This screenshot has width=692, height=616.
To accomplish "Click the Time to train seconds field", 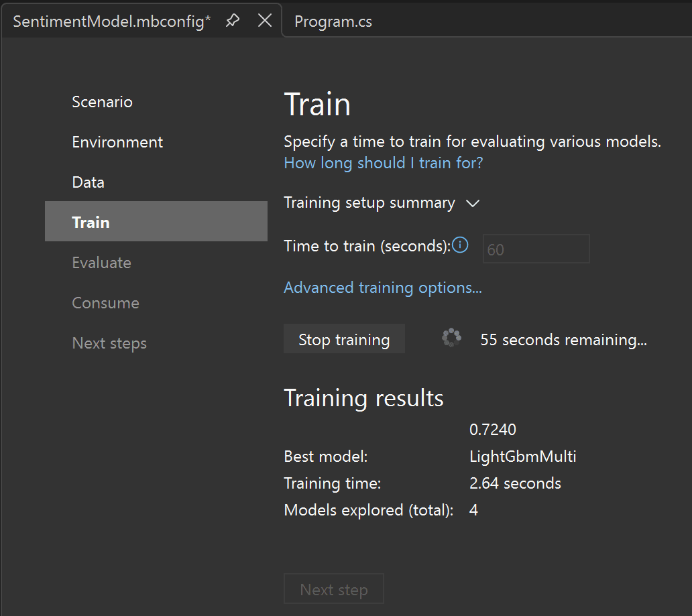I will click(x=536, y=249).
